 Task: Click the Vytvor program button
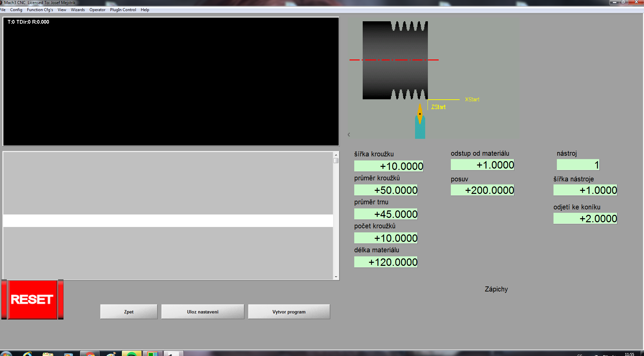289,312
